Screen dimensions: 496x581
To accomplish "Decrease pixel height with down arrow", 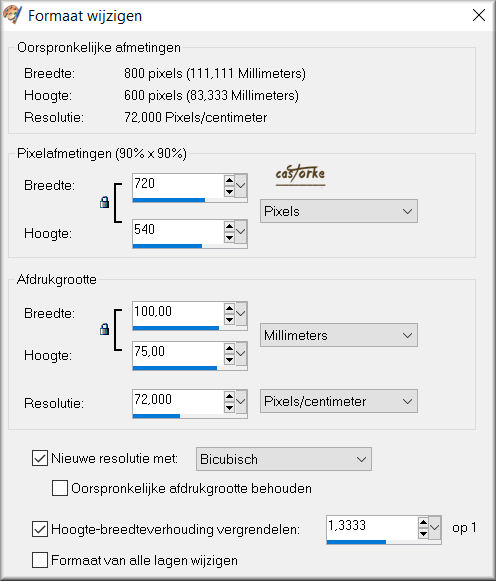I will (229, 238).
